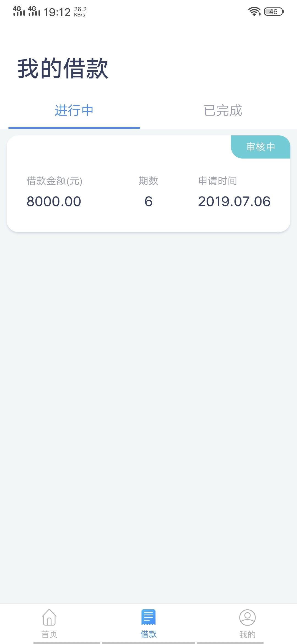Switch to the 已完成 tab

click(x=223, y=110)
